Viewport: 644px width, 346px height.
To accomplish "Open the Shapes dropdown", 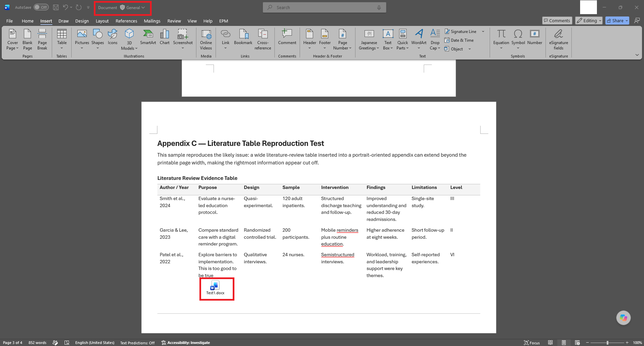I will (x=98, y=48).
